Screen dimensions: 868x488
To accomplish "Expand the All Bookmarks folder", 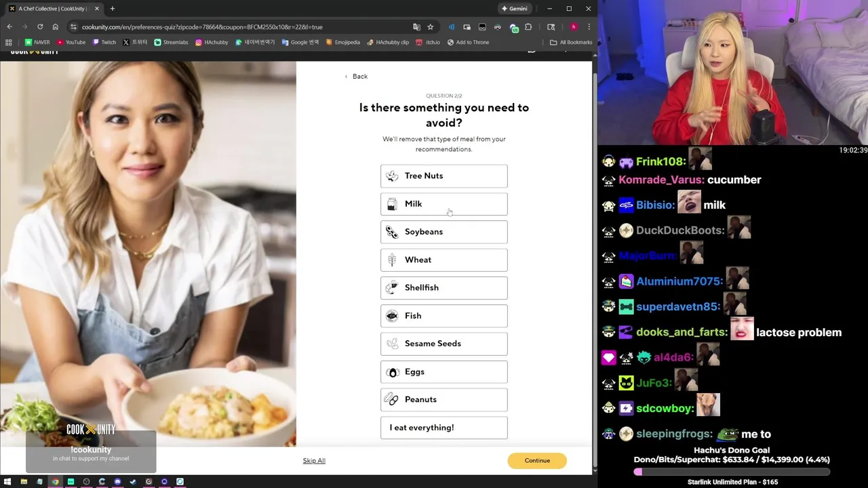I will (571, 42).
